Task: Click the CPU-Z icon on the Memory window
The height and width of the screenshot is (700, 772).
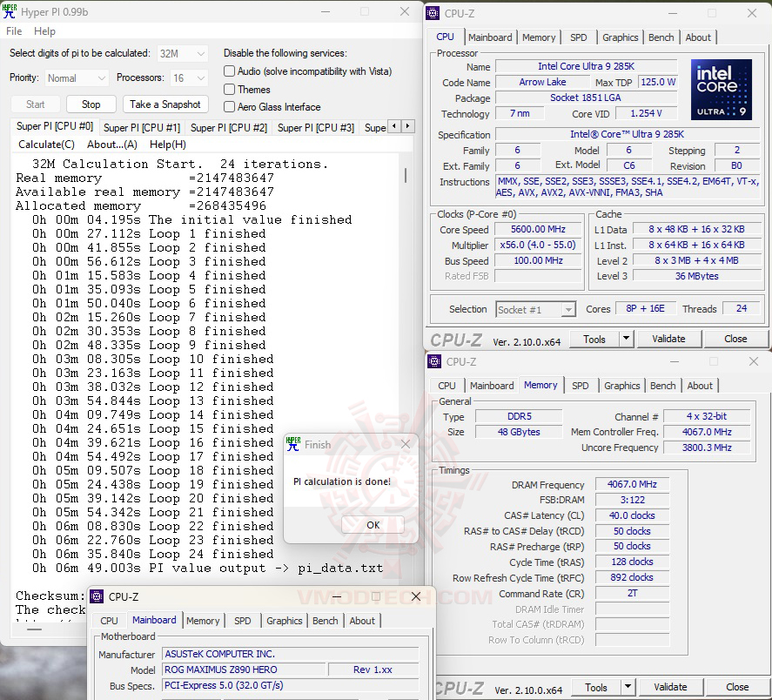Action: (433, 361)
